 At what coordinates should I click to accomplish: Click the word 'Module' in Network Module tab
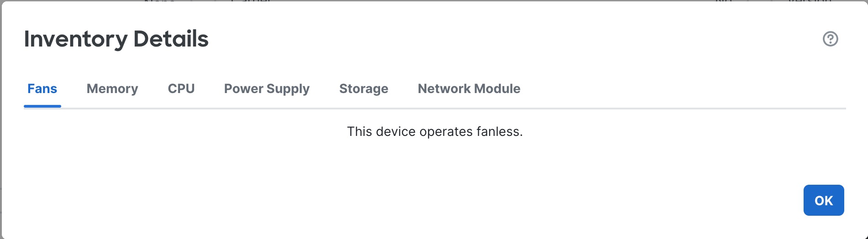click(x=497, y=88)
